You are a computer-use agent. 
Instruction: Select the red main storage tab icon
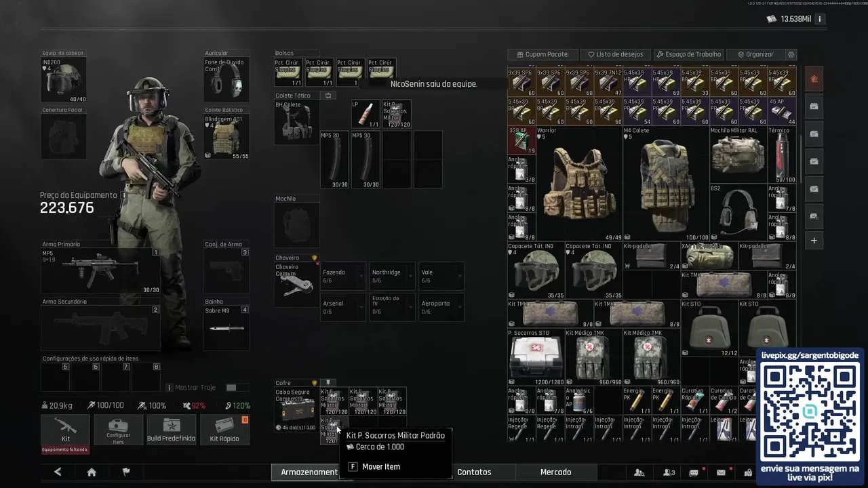point(814,79)
